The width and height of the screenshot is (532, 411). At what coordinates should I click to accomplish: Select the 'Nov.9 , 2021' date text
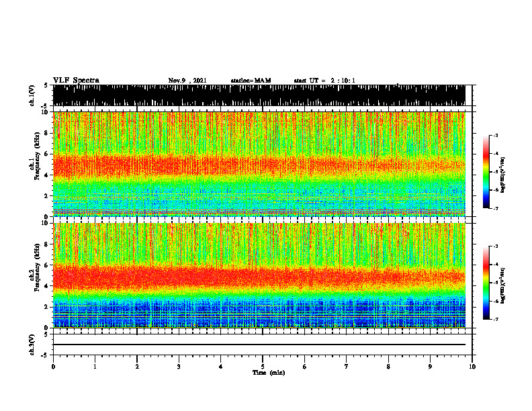click(187, 81)
